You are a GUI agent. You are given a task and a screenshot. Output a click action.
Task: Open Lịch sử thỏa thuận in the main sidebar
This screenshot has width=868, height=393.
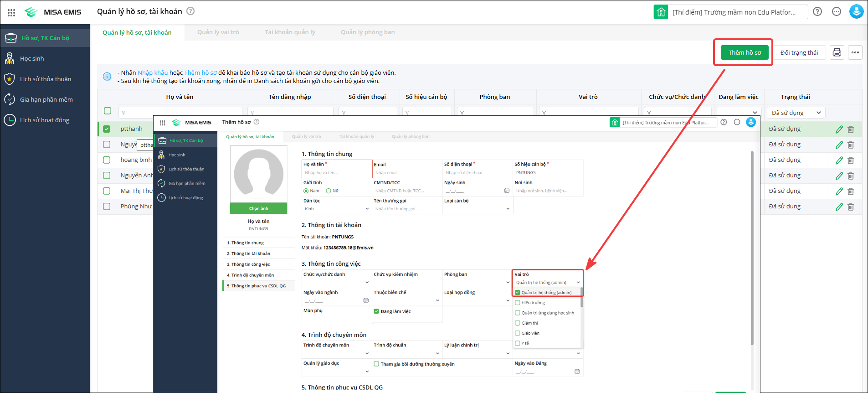tap(45, 79)
